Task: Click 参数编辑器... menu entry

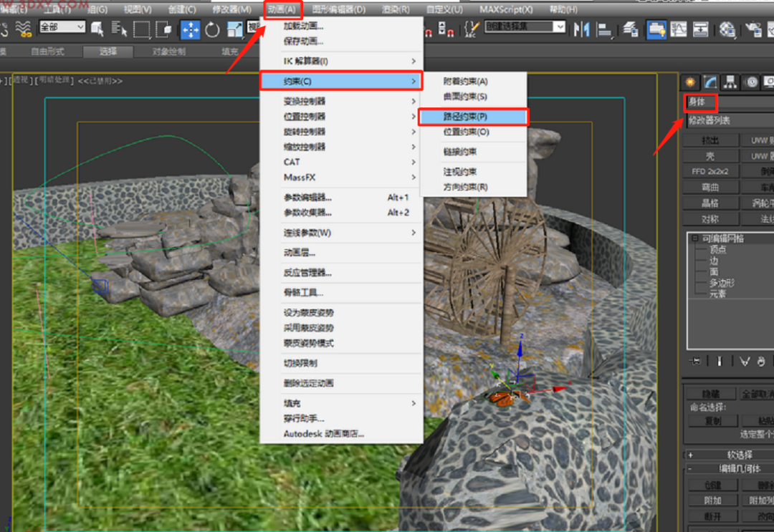Action: point(342,198)
